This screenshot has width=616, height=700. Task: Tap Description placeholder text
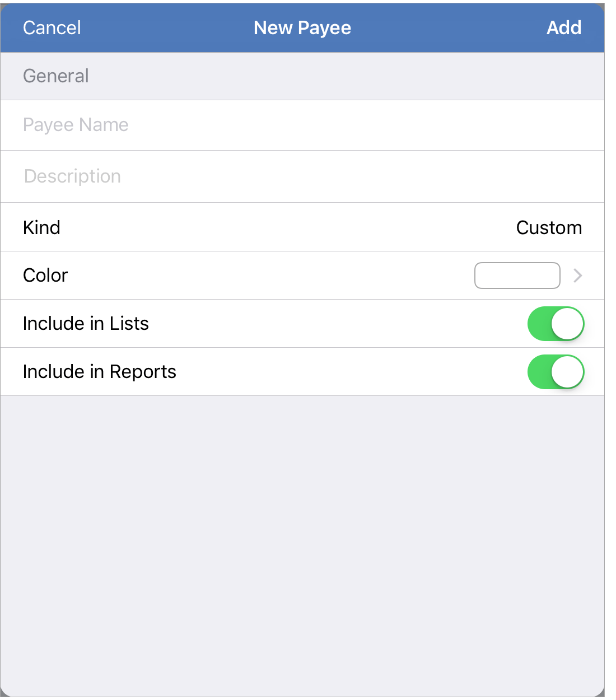(72, 176)
